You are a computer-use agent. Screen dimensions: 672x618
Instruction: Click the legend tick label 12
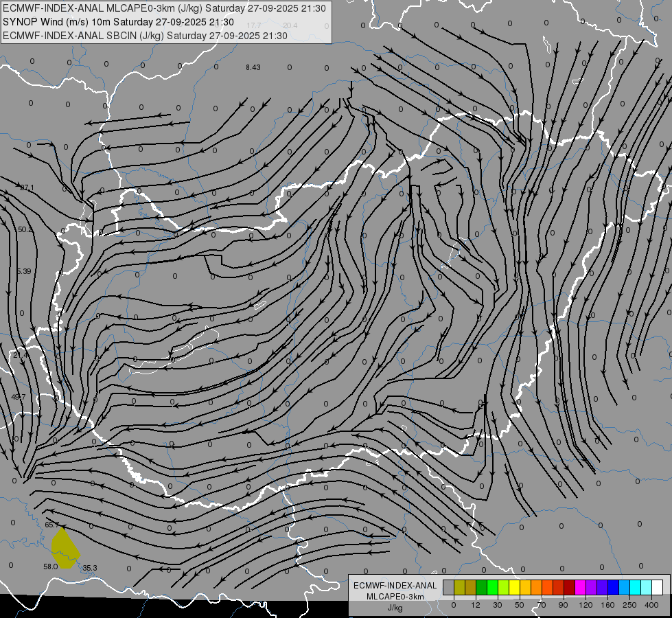coord(476,606)
